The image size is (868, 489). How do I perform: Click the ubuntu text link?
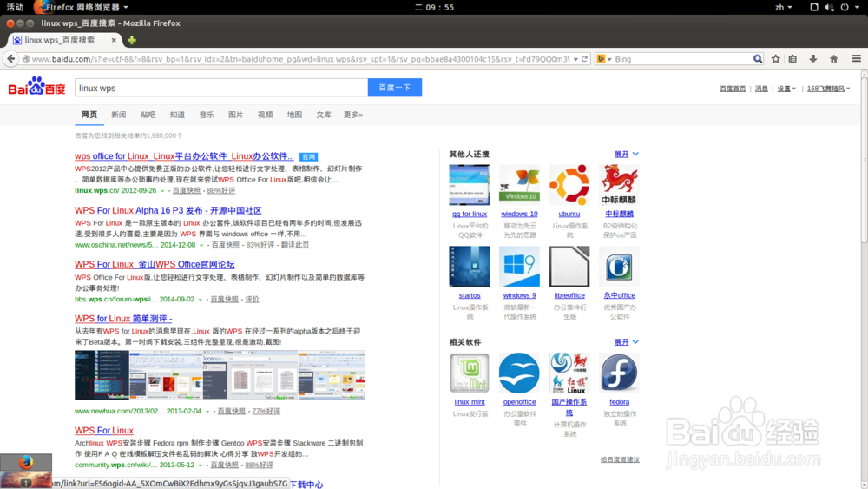pyautogui.click(x=569, y=214)
